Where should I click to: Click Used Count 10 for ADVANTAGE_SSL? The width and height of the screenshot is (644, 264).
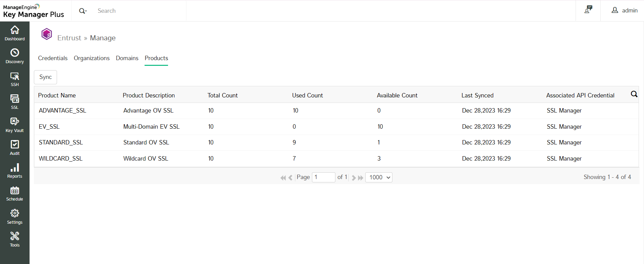(x=296, y=111)
